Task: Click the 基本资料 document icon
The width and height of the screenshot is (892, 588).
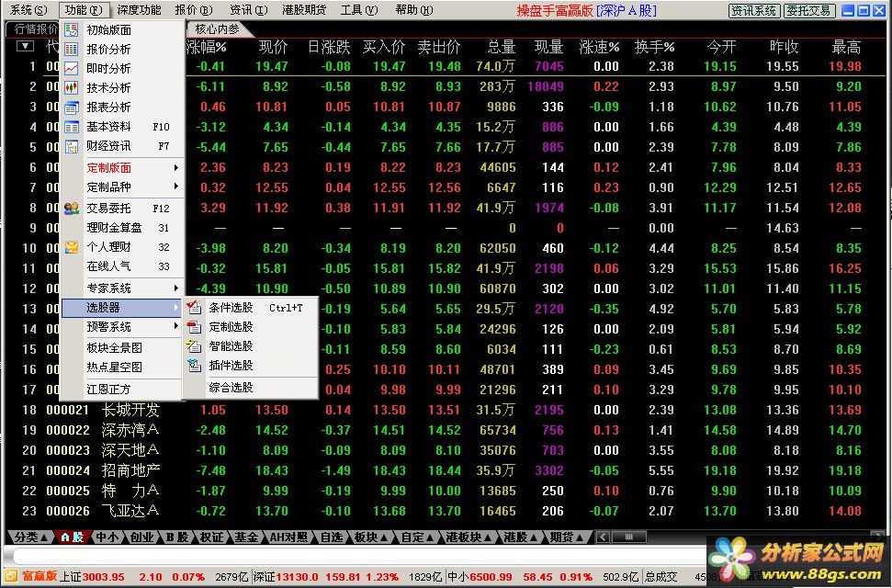Action: tap(71, 127)
